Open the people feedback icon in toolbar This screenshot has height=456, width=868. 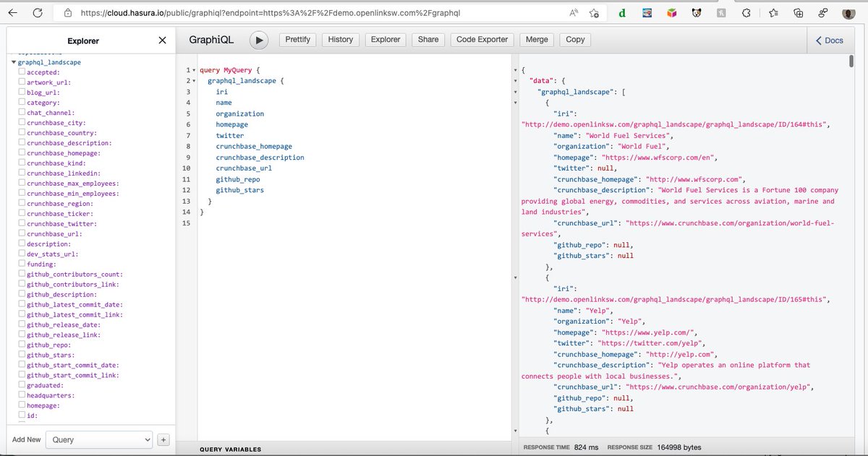click(x=822, y=13)
